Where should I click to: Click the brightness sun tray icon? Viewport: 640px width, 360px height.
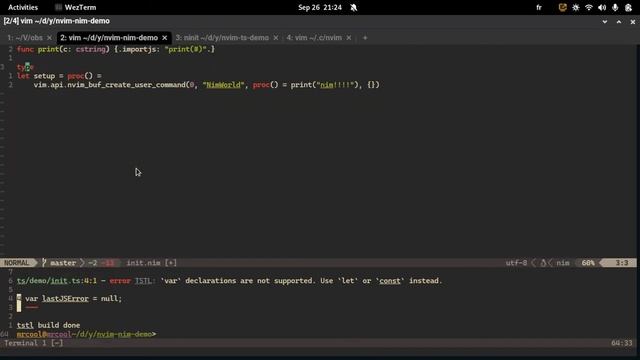coord(576,7)
